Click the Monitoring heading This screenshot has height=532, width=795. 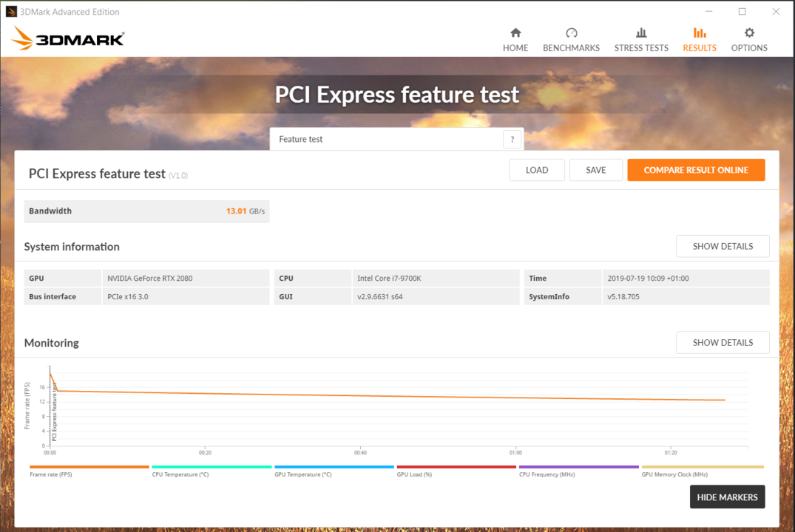(52, 343)
